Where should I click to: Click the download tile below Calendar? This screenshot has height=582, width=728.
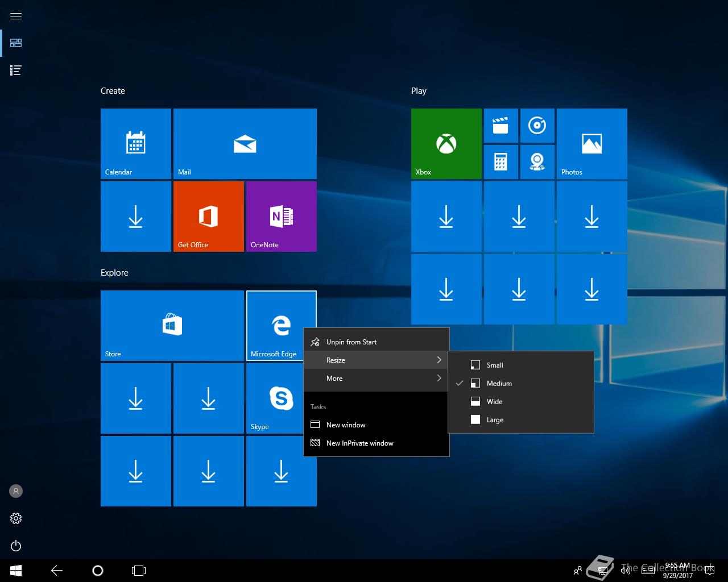[x=136, y=217]
